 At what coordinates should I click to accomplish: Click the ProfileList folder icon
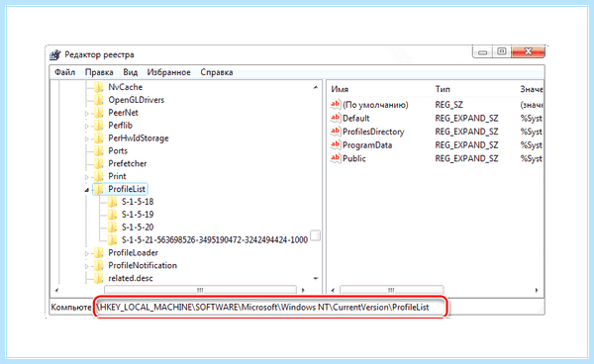point(99,189)
